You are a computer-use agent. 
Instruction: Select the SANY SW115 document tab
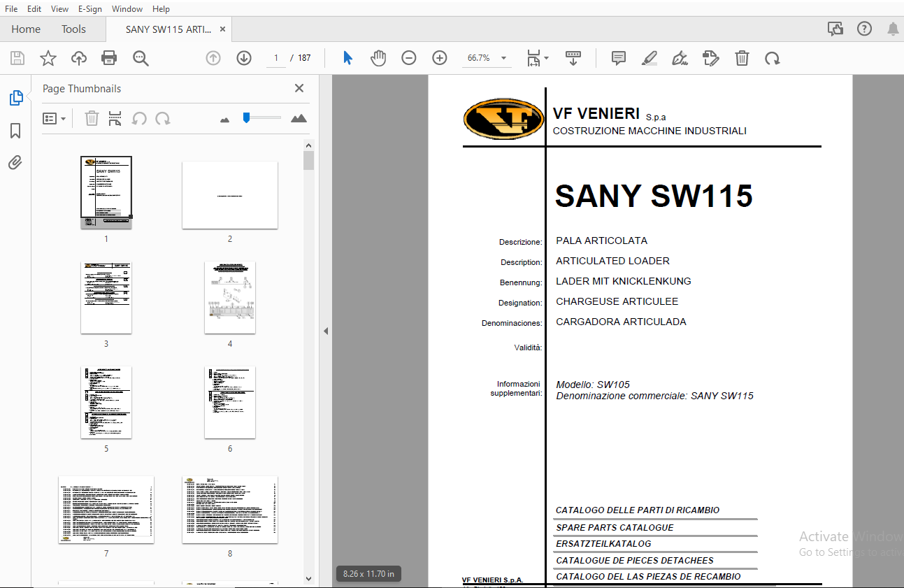pos(168,29)
